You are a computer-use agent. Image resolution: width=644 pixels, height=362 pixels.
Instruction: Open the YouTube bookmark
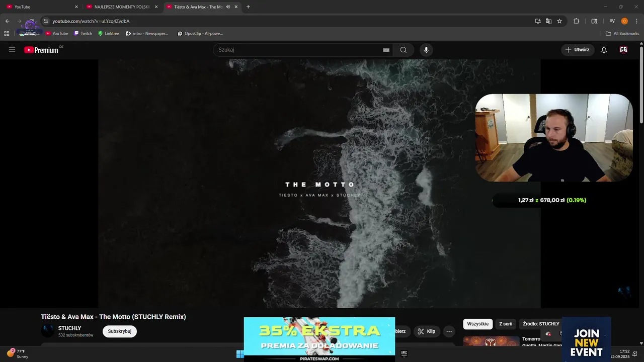point(57,34)
